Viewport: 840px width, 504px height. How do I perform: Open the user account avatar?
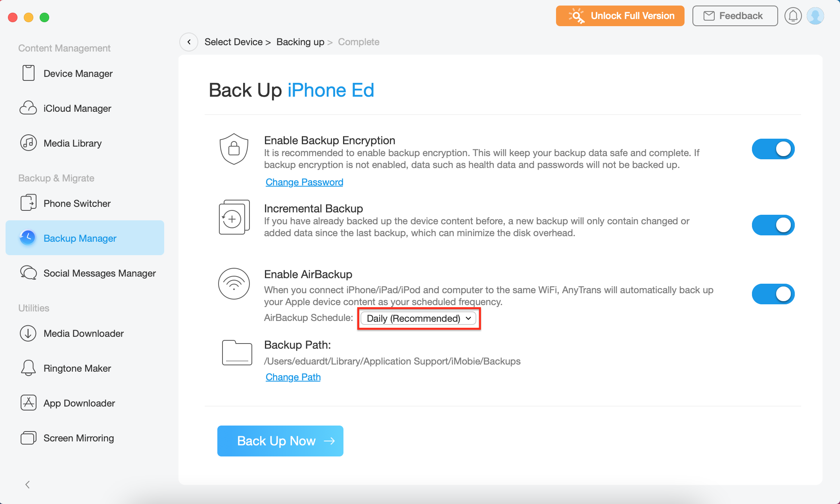pos(815,16)
